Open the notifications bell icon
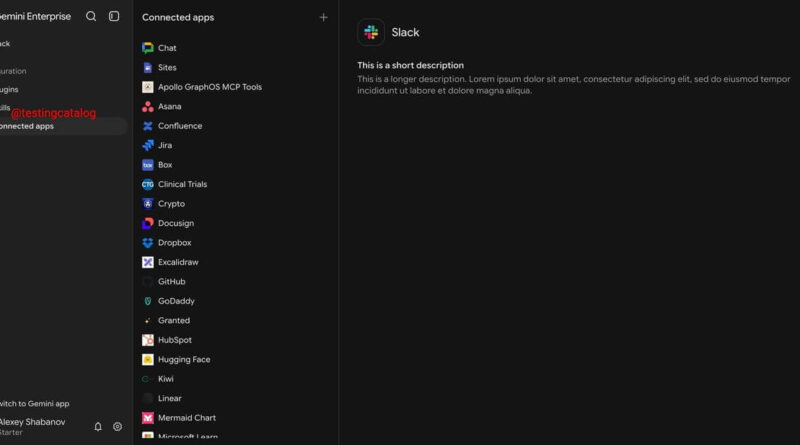 point(98,427)
